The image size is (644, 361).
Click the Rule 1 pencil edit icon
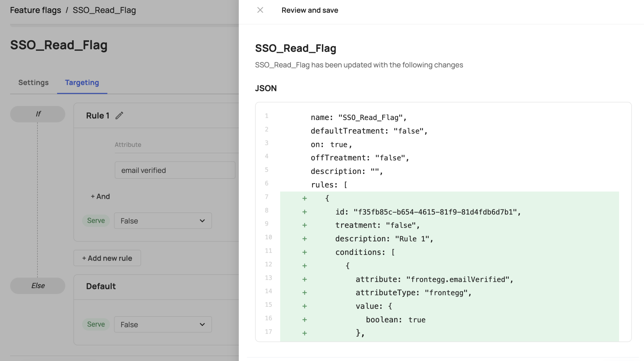119,116
